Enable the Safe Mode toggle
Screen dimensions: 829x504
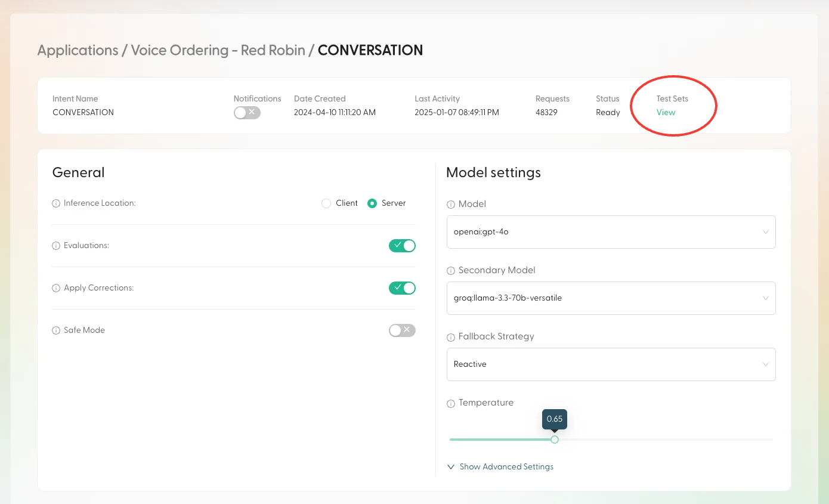click(x=402, y=330)
